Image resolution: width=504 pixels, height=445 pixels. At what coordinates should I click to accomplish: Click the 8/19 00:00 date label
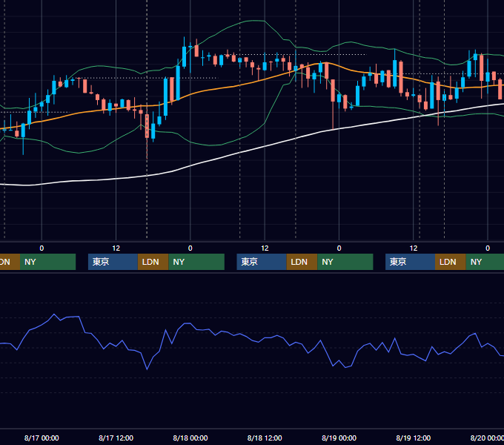click(x=339, y=438)
